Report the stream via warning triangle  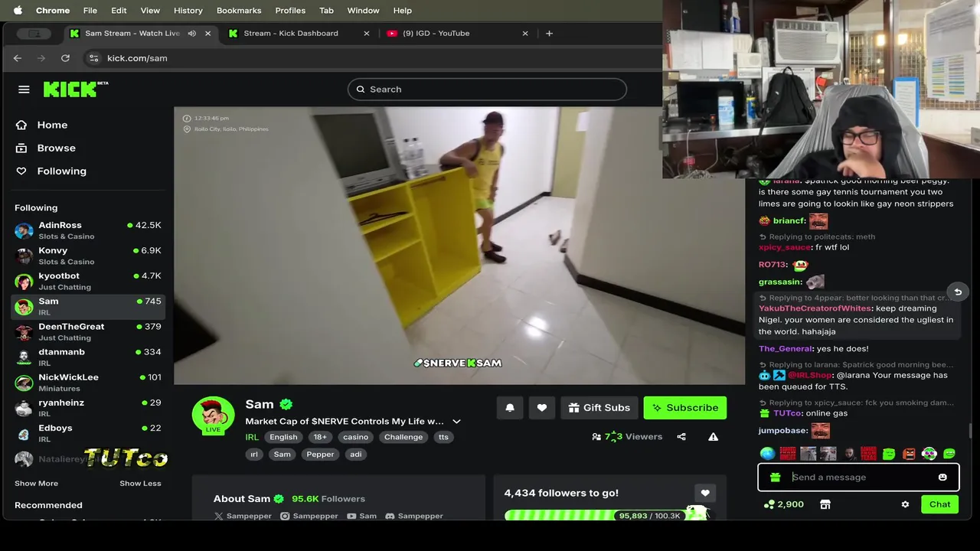[x=713, y=437]
